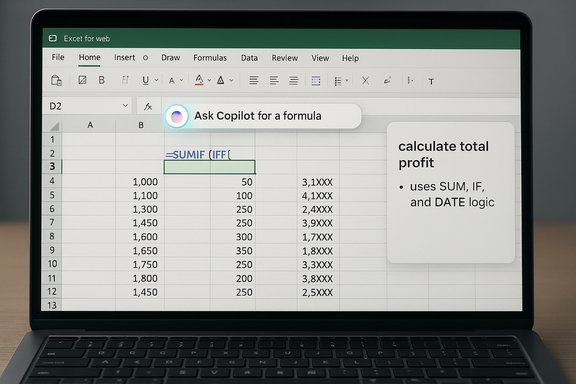Click the third align text icon

[294, 80]
